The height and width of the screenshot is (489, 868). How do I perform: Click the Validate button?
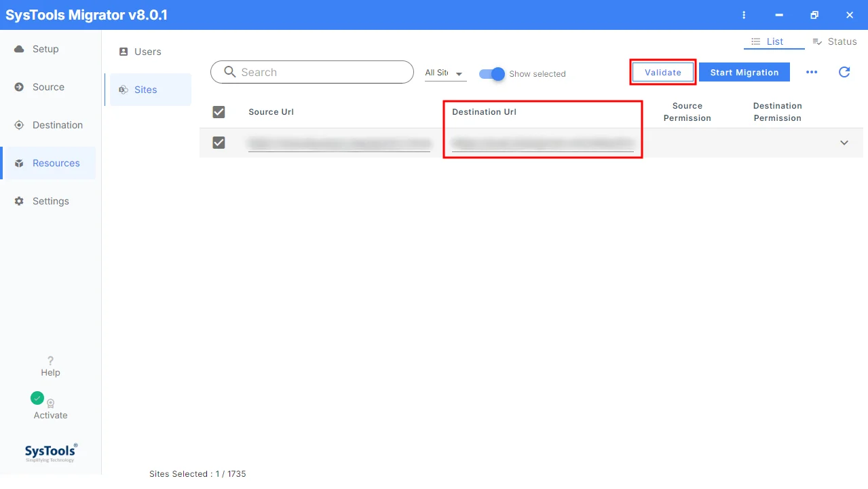coord(663,72)
